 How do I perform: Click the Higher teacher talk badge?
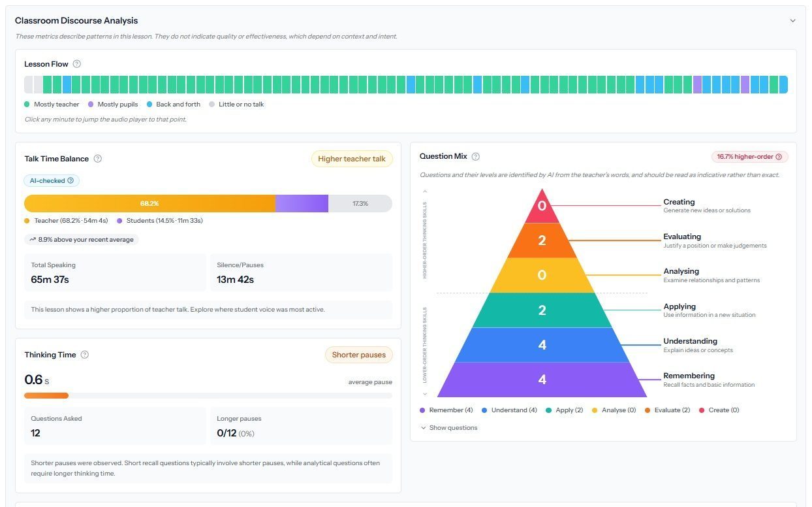click(x=352, y=159)
